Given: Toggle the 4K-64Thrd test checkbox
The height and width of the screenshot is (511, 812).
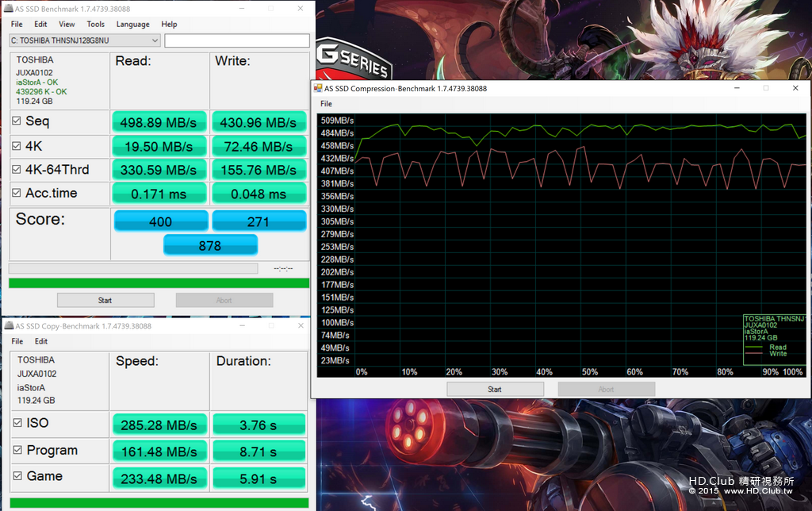Looking at the screenshot, I should click(17, 170).
